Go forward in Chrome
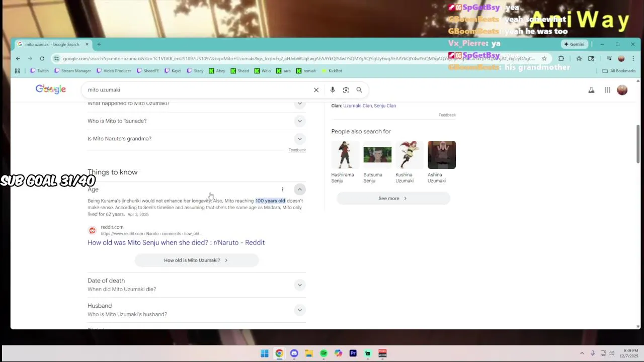This screenshot has height=362, width=644. [30, 58]
